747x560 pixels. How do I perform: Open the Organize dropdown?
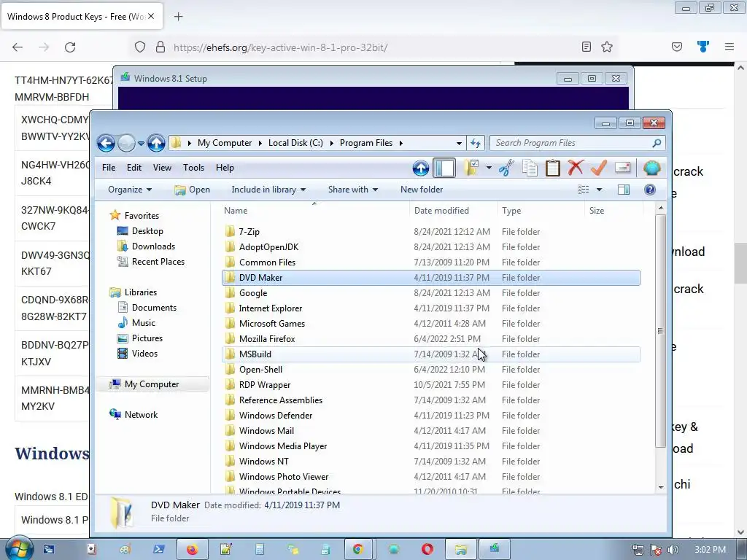click(x=130, y=190)
